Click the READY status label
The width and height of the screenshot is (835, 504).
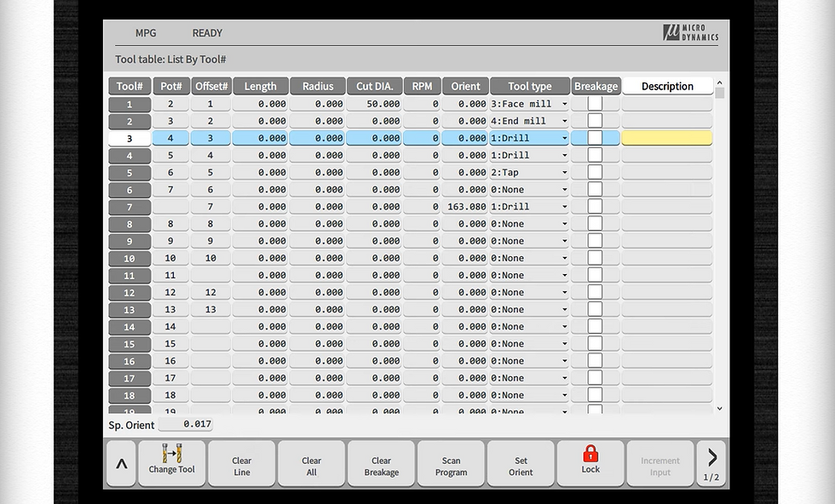point(207,32)
